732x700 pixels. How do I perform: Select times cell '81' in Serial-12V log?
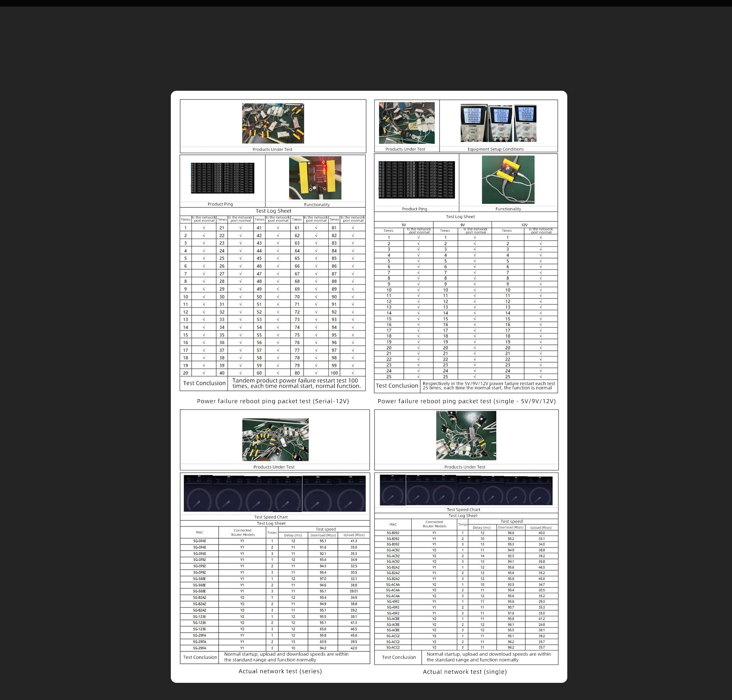tap(334, 228)
